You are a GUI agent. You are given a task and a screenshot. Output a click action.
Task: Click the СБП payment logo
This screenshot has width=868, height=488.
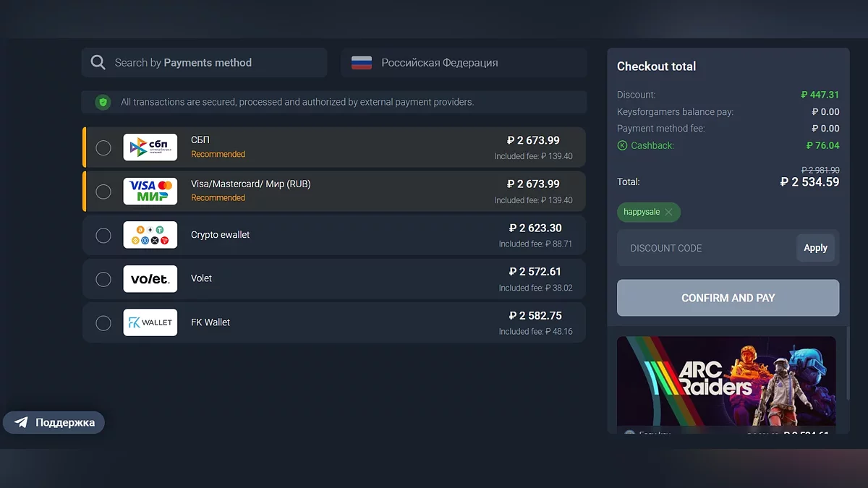(x=150, y=147)
